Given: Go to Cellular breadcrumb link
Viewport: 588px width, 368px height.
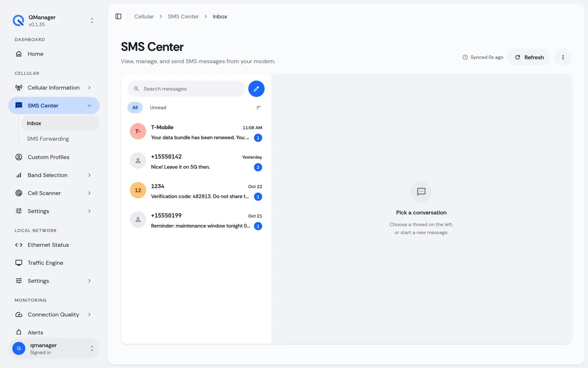Looking at the screenshot, I should click(x=144, y=17).
